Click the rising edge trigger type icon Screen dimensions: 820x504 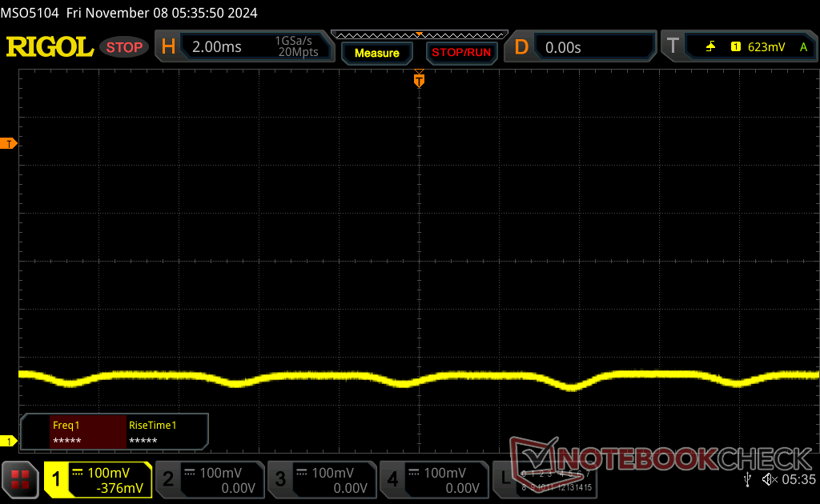pyautogui.click(x=710, y=47)
